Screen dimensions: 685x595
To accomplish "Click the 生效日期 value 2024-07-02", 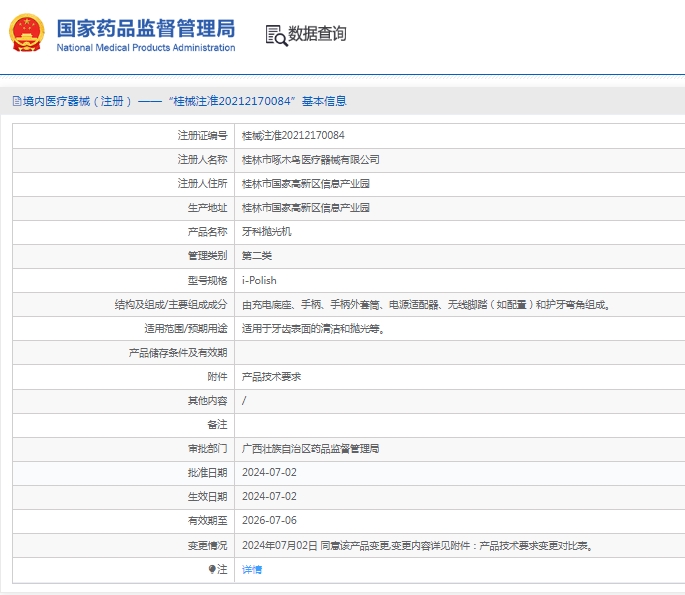I will (x=270, y=496).
